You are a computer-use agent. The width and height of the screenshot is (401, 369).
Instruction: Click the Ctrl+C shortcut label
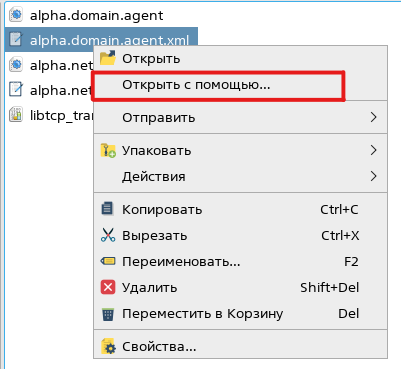coord(339,210)
